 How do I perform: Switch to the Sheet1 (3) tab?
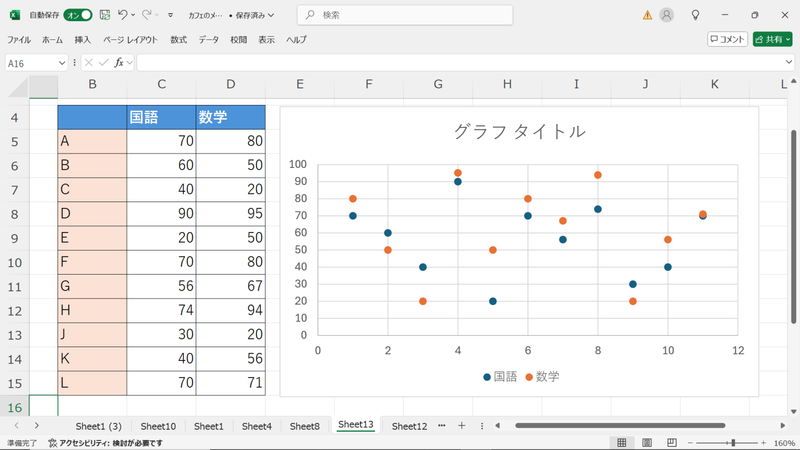tap(98, 426)
